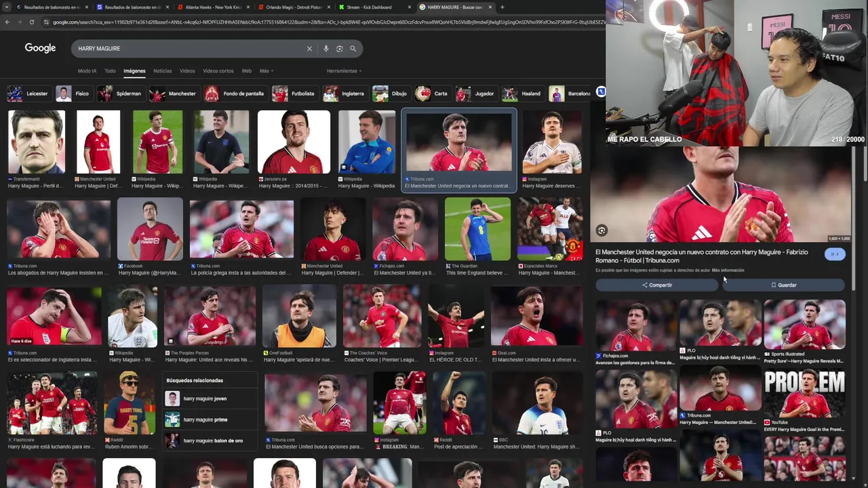Expand the Más dropdown menu

266,70
